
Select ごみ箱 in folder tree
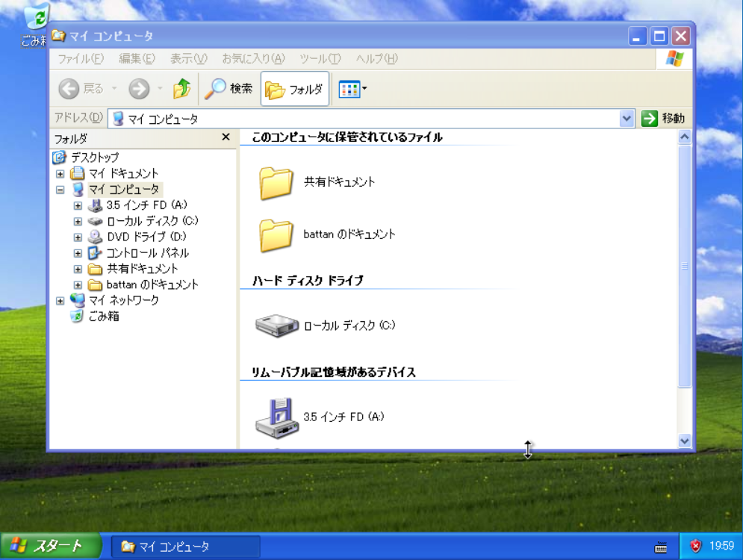coord(104,316)
